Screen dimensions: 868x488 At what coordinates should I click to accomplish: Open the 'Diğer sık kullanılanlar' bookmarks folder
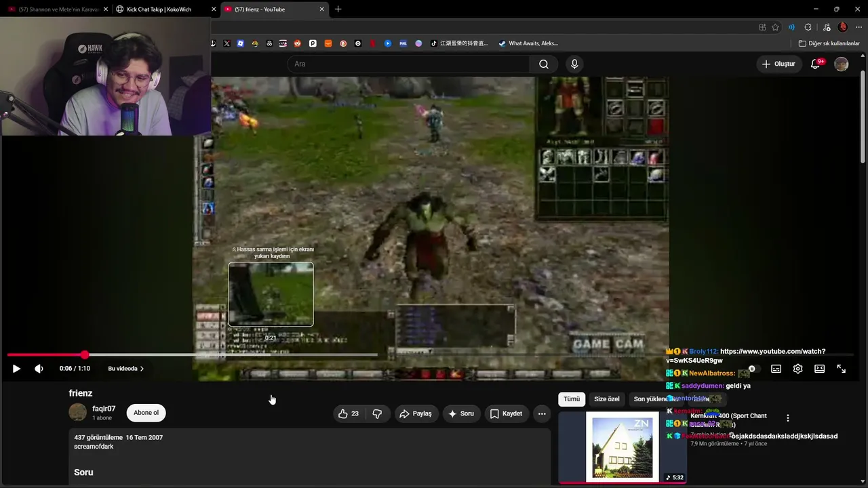click(829, 43)
